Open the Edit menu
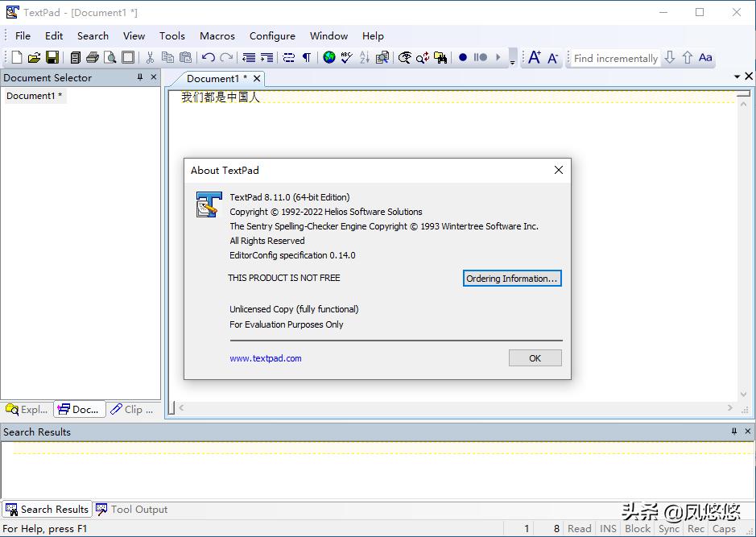This screenshot has width=756, height=537. [54, 36]
